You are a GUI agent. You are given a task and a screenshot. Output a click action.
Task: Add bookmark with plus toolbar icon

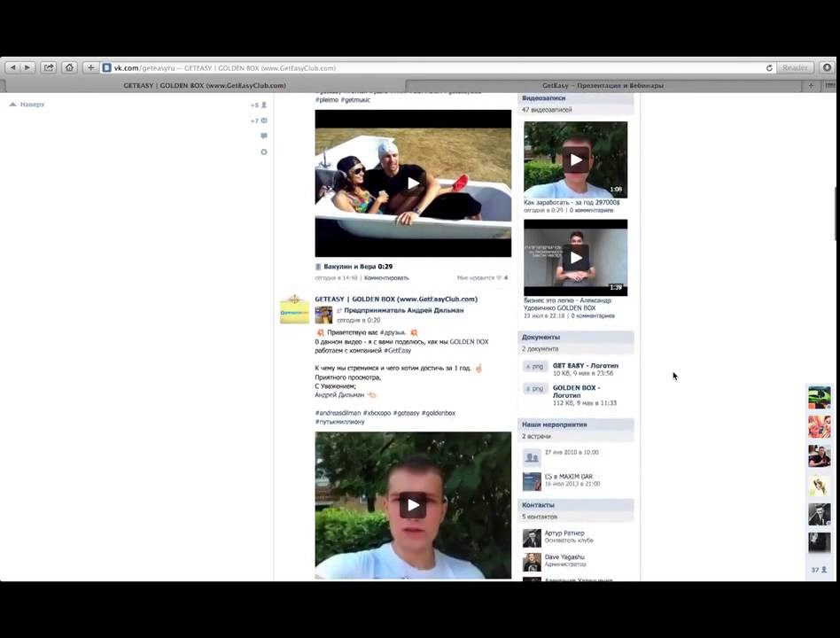click(x=90, y=67)
